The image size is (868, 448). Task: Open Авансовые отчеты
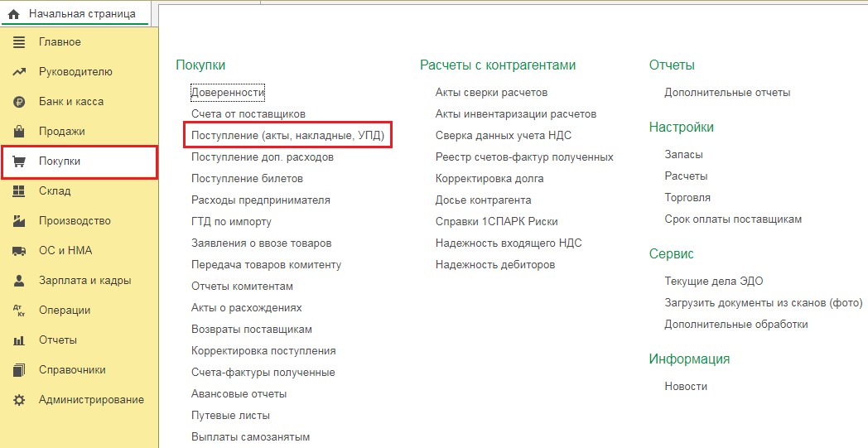click(239, 394)
